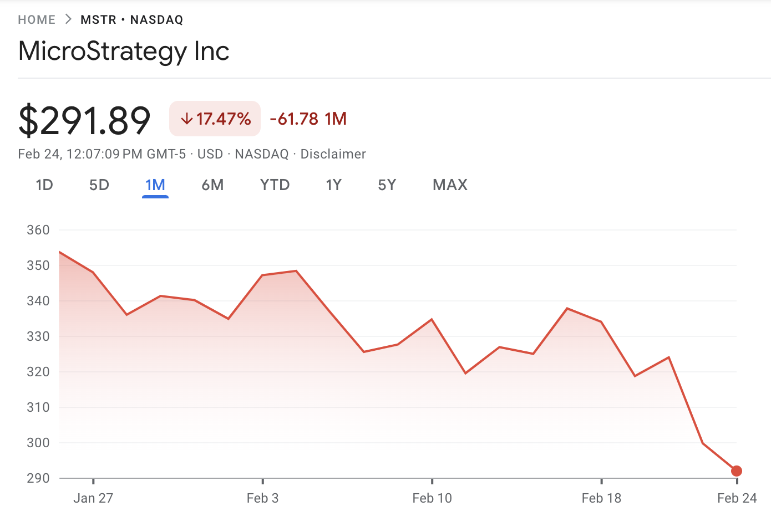The width and height of the screenshot is (771, 532).
Task: Open the Disclaimer link
Action: click(333, 154)
